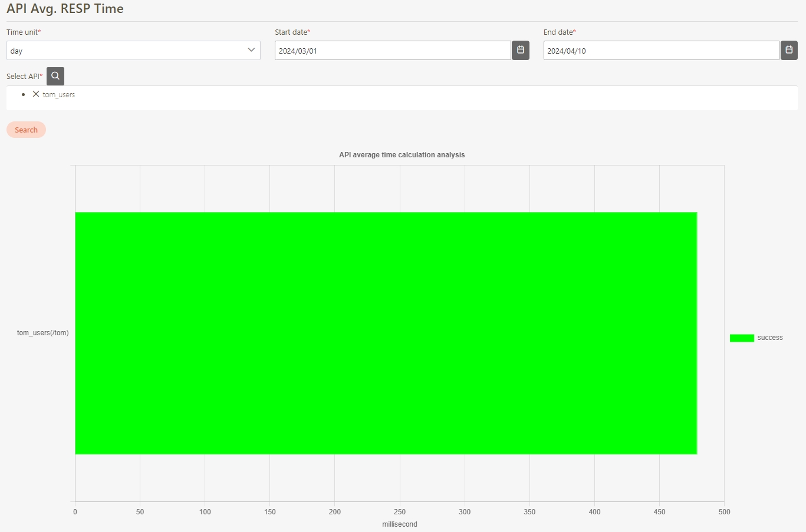
Task: Open the Start date calendar picker
Action: click(x=520, y=51)
